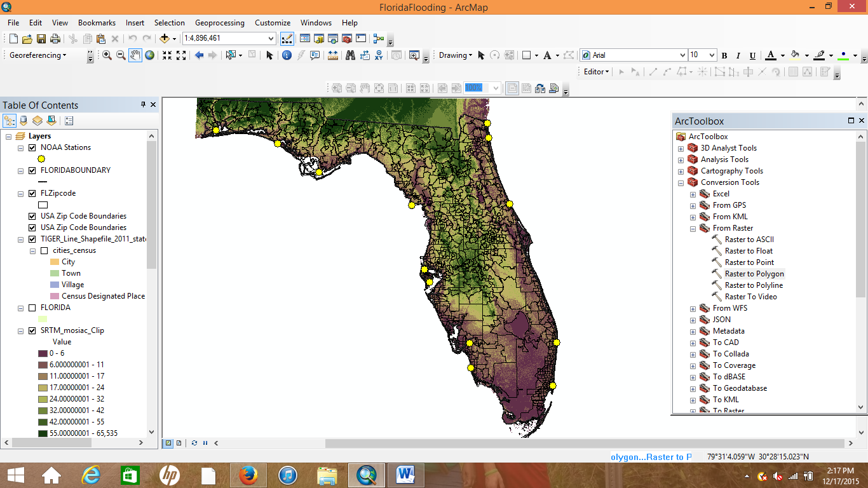Click the 0 - 6 elevation swatch
This screenshot has width=868, height=488.
43,353
